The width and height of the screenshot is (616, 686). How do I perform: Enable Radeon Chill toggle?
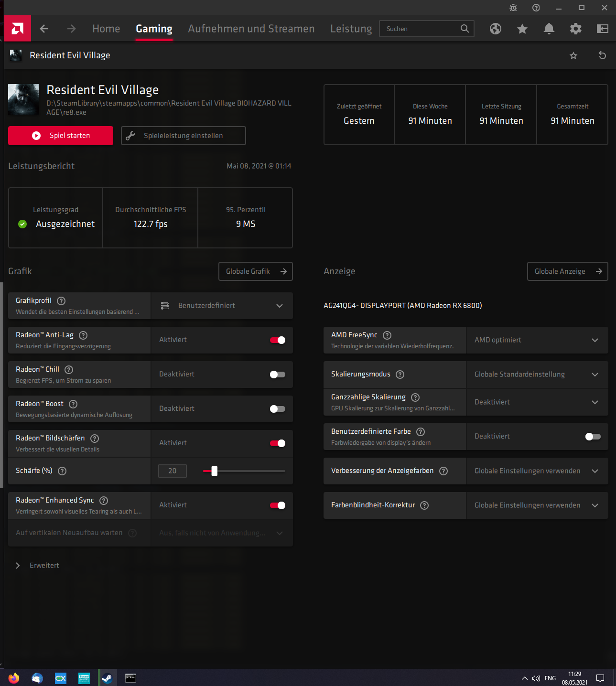[x=278, y=375]
